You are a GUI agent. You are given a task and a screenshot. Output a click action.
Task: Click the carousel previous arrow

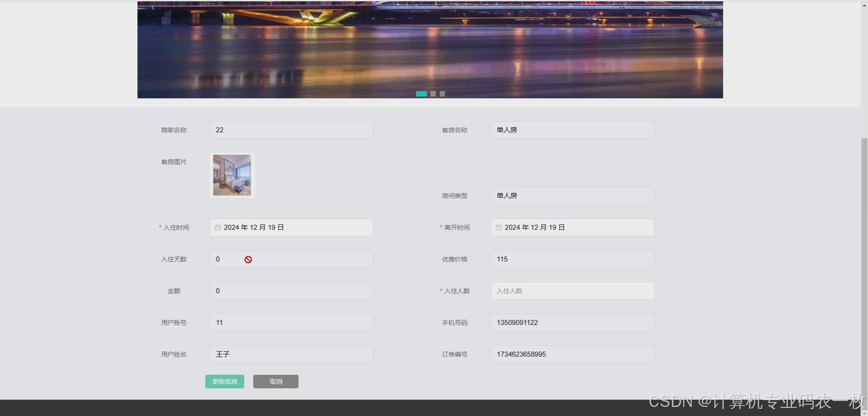pyautogui.click(x=153, y=7)
